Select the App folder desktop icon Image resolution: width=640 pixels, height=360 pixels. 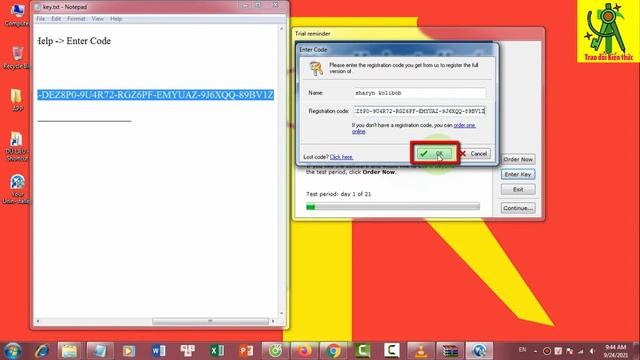point(16,100)
